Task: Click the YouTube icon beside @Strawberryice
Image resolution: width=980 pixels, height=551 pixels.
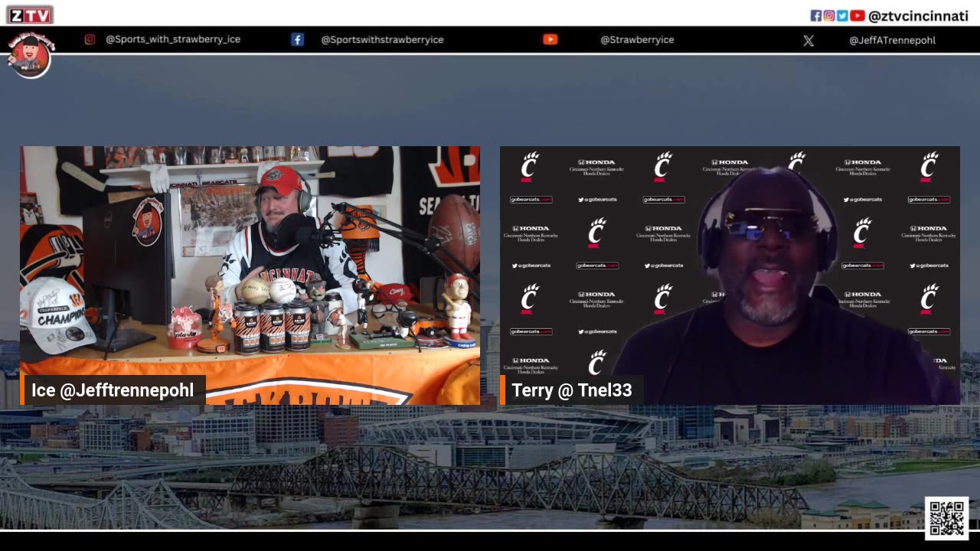Action: pyautogui.click(x=550, y=40)
